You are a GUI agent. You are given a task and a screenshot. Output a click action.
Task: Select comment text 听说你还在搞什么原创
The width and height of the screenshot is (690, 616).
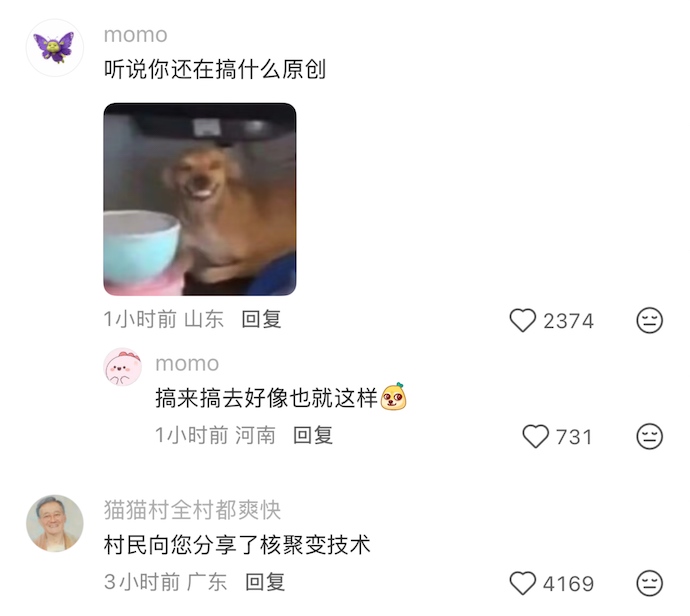(215, 70)
